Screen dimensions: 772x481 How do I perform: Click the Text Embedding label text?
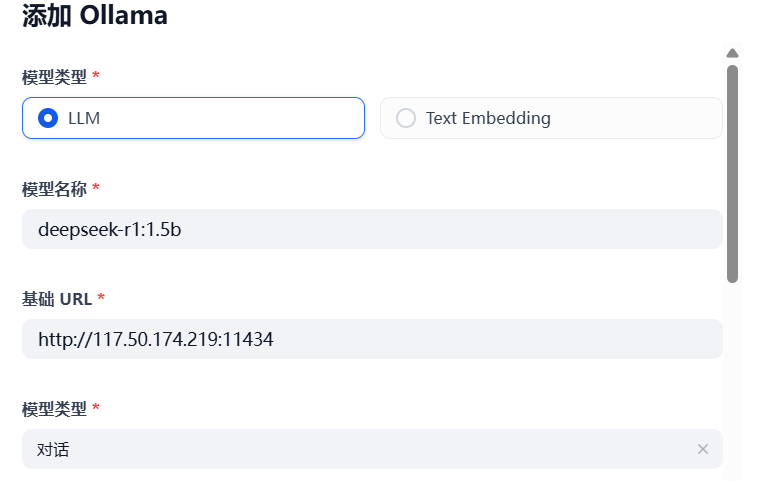coord(488,118)
